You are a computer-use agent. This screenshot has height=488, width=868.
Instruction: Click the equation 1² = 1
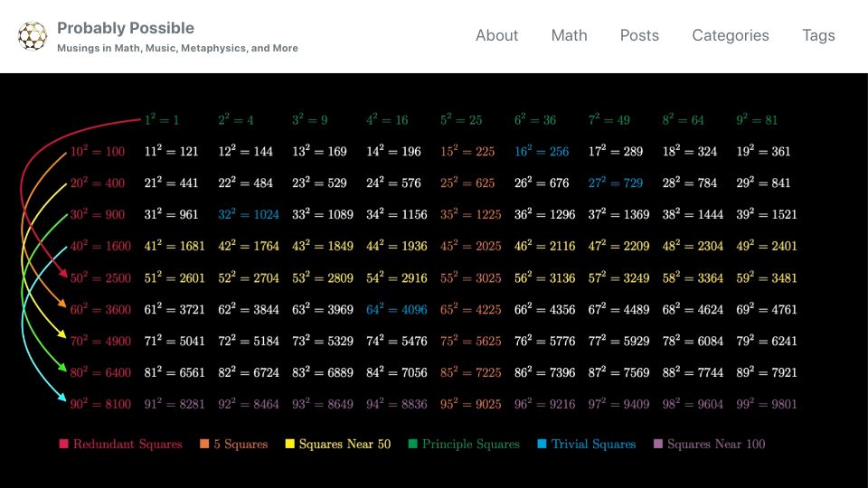tap(162, 119)
